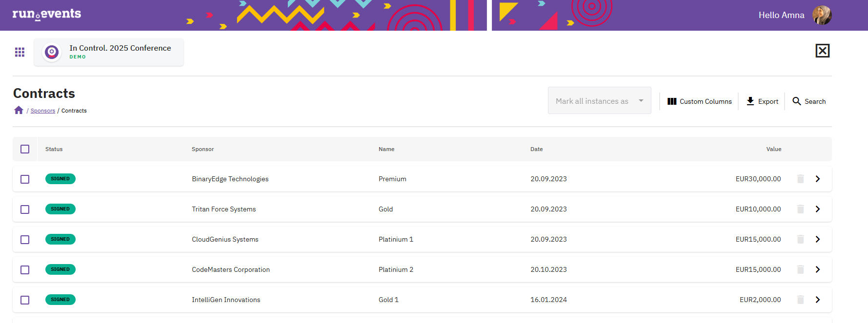Click the Hello Amna greeting
868x323 pixels.
781,15
